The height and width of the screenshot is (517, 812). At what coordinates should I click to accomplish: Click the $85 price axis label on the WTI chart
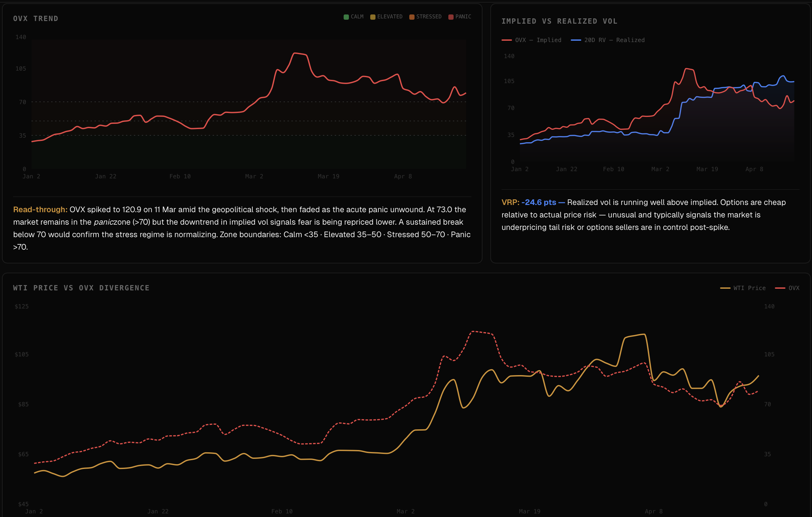[x=23, y=405]
